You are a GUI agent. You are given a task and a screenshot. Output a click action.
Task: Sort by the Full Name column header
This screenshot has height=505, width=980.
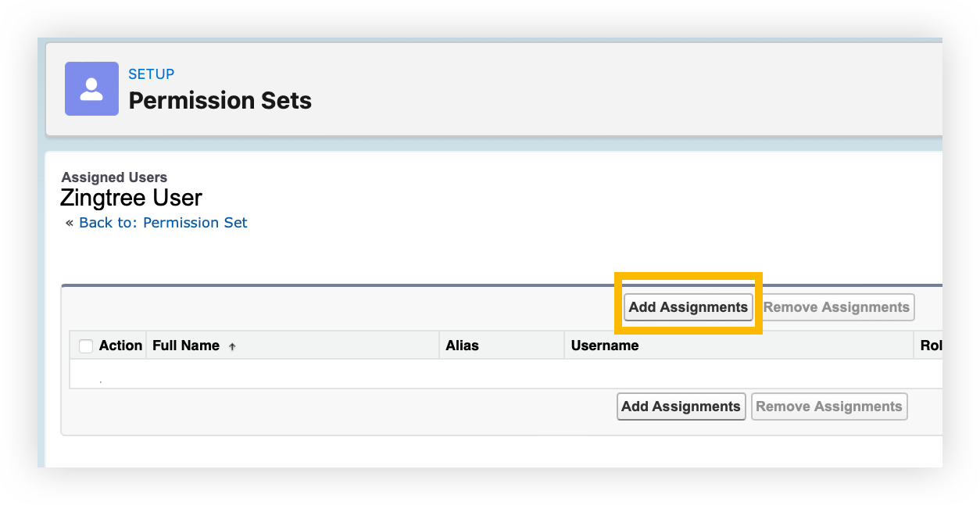pos(186,346)
